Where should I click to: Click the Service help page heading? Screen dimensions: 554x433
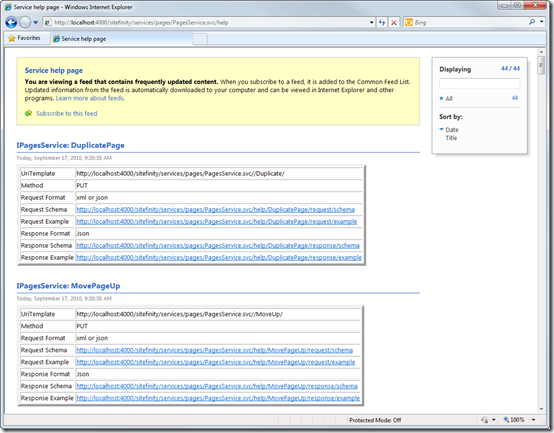[54, 70]
